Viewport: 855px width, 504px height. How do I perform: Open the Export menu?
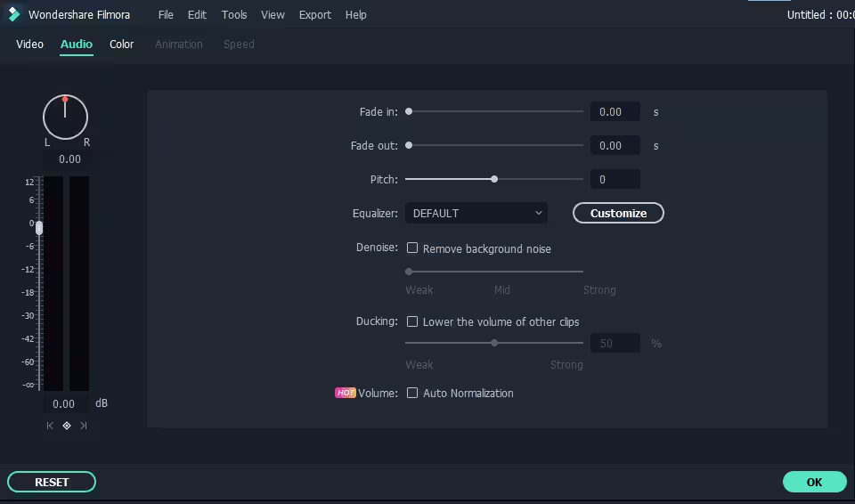[x=314, y=14]
